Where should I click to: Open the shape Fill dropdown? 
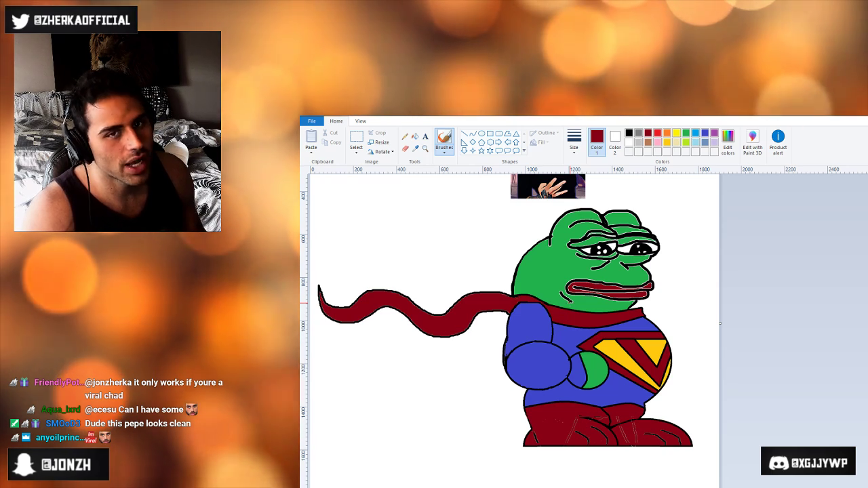click(538, 142)
